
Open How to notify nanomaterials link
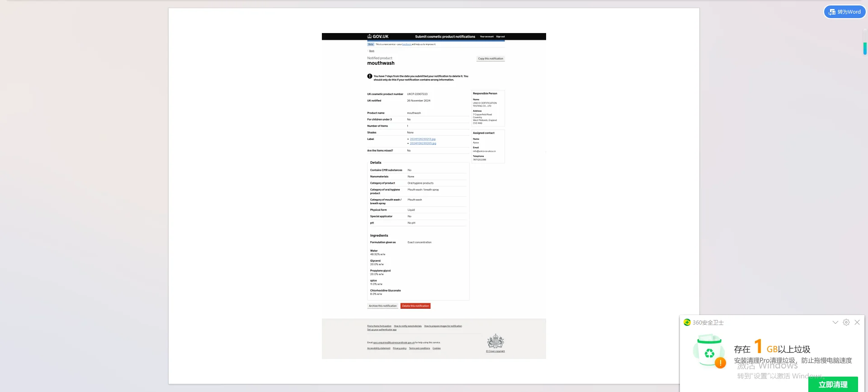pos(408,326)
